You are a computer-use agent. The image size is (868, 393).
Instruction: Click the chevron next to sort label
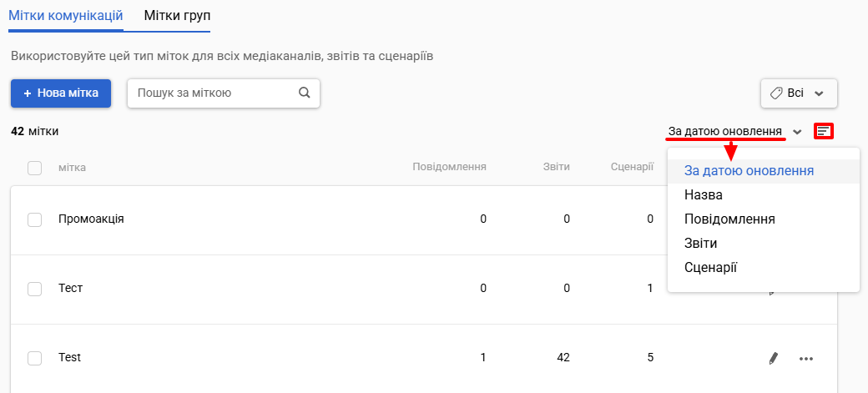click(x=797, y=132)
